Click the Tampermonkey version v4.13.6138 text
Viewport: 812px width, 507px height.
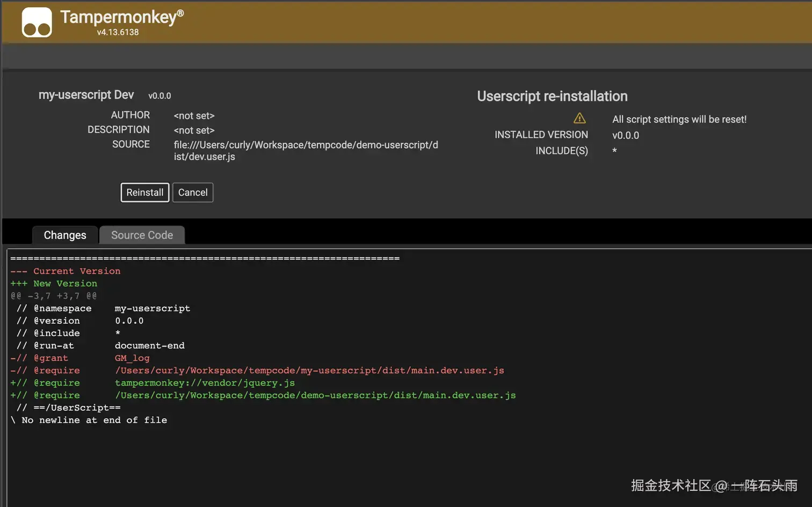[118, 32]
